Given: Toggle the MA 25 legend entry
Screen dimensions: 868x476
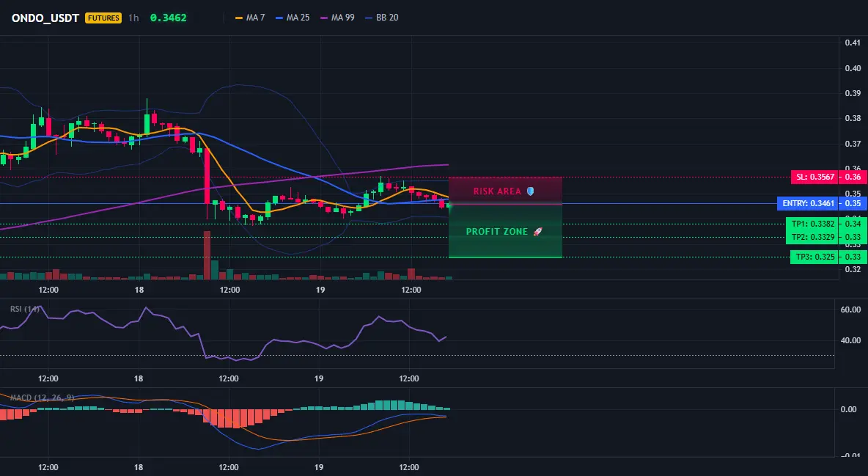Looking at the screenshot, I should tap(293, 18).
